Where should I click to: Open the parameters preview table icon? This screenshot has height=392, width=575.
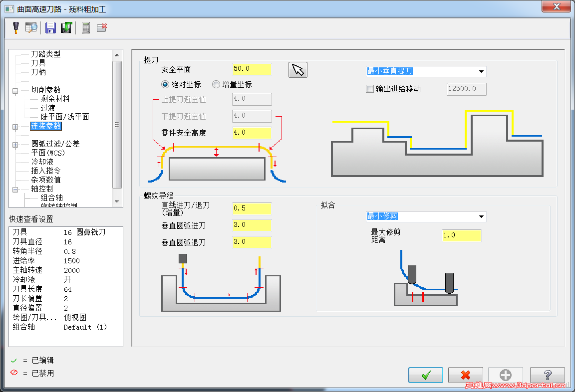click(x=31, y=27)
